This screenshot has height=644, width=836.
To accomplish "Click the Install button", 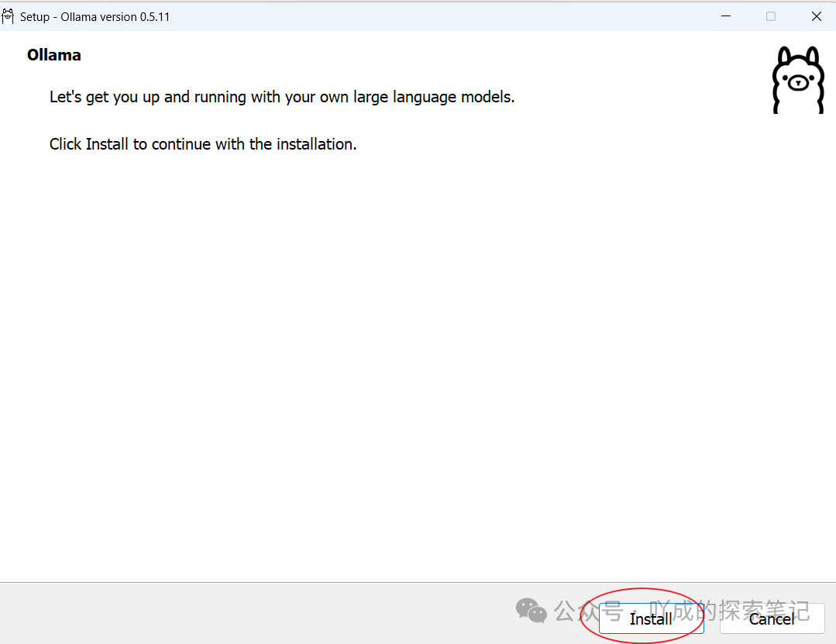I will (651, 618).
